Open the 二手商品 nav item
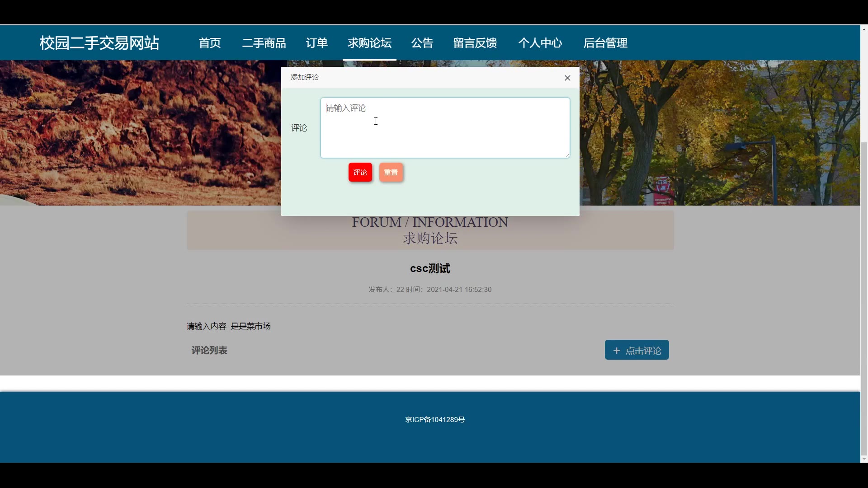868x488 pixels. (x=264, y=43)
